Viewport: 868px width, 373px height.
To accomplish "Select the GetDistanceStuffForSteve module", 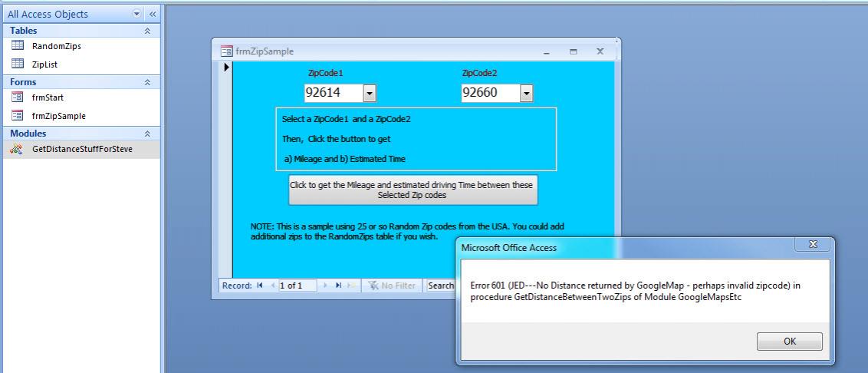I will coord(82,149).
